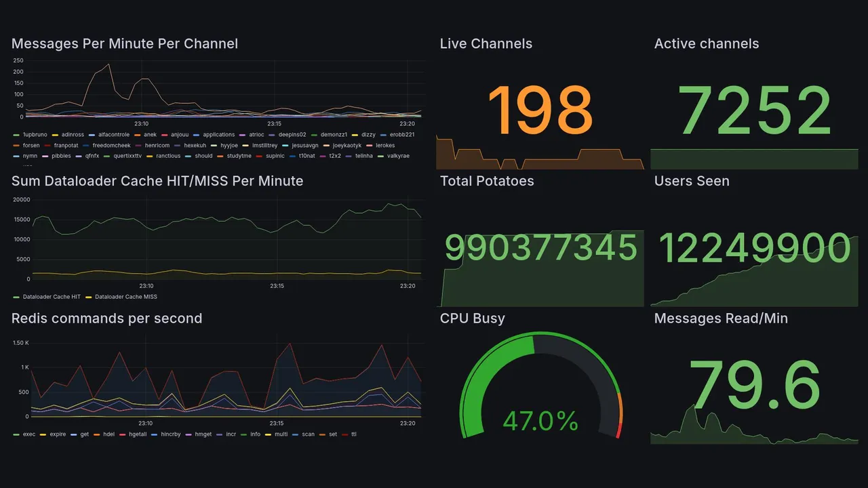This screenshot has width=868, height=488.
Task: Select the ranctious legend entry
Action: pyautogui.click(x=164, y=156)
